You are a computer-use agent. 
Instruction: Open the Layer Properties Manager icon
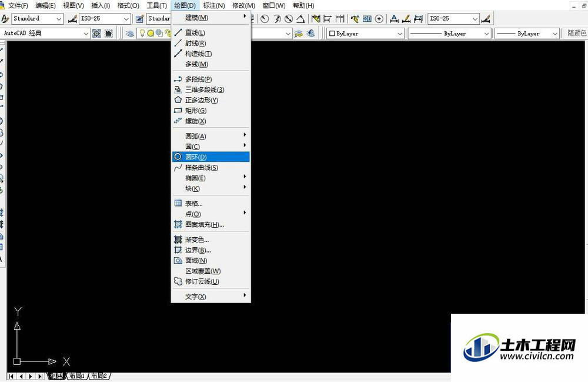click(x=130, y=34)
